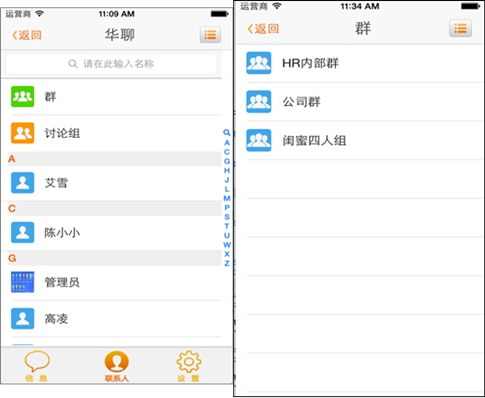Image resolution: width=485 pixels, height=398 pixels.
Task: Tap the 华聊 title
Action: [x=119, y=35]
